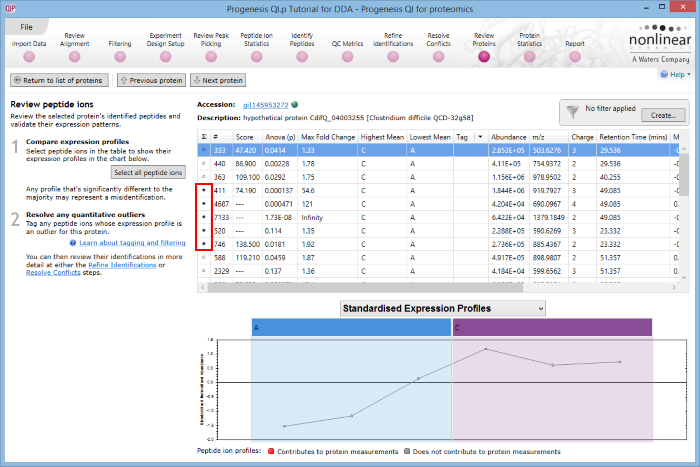Sort table by Anova (p) column
Viewport: 700px width, 467px height.
coord(280,137)
